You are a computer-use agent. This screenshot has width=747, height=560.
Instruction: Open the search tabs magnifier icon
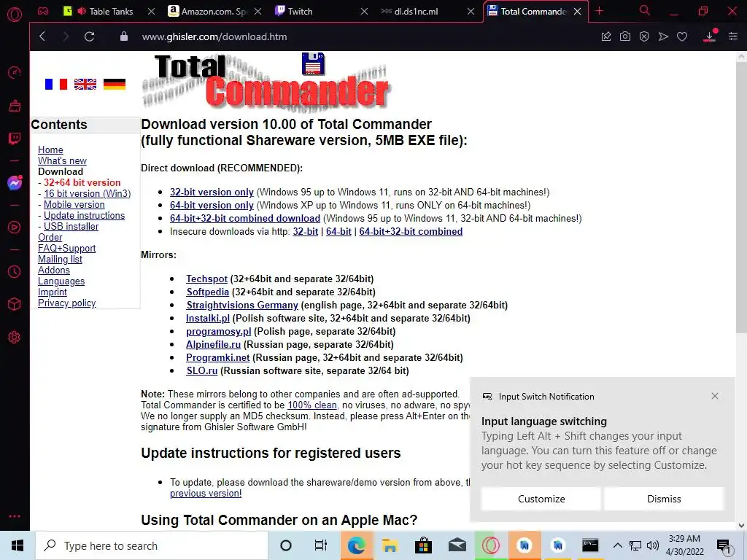point(644,10)
